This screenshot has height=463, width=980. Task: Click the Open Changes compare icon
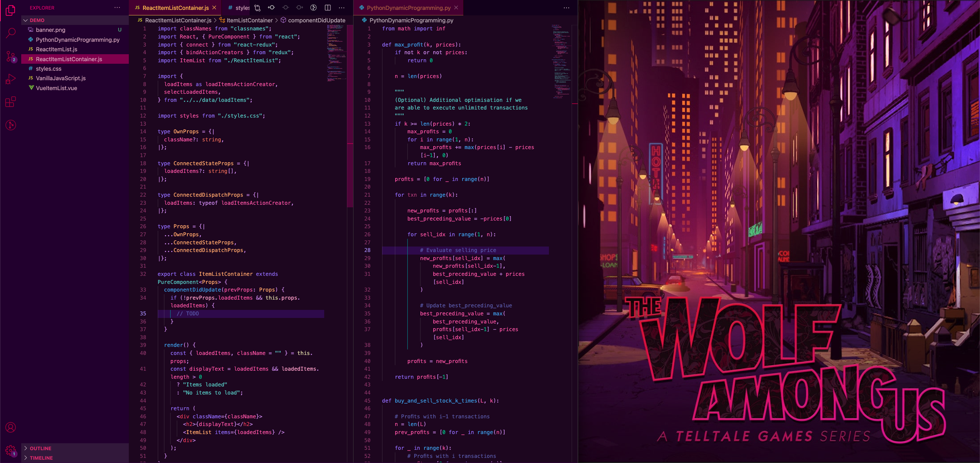257,8
